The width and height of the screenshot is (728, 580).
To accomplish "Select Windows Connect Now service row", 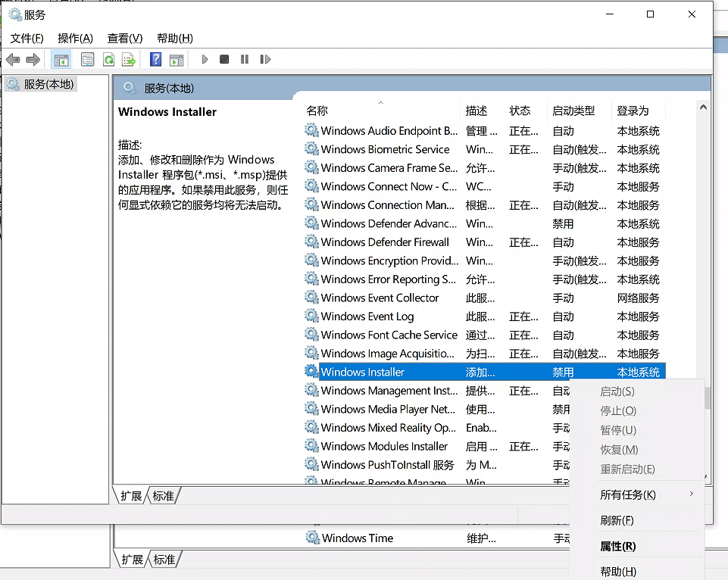I will pos(484,186).
